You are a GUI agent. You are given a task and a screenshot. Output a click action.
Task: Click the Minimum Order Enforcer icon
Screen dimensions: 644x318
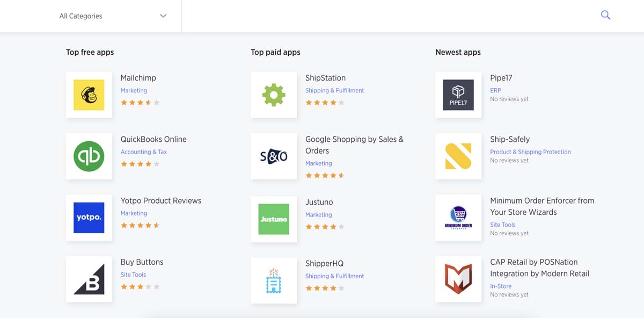(x=458, y=218)
